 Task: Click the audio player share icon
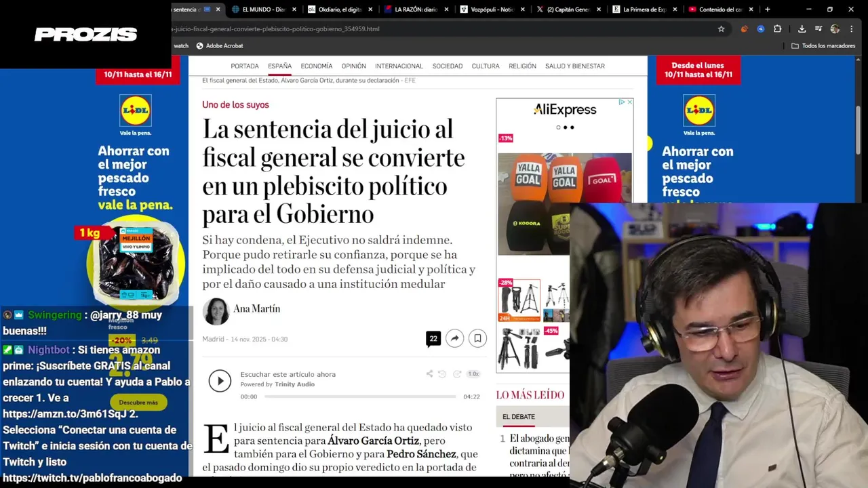coord(429,374)
